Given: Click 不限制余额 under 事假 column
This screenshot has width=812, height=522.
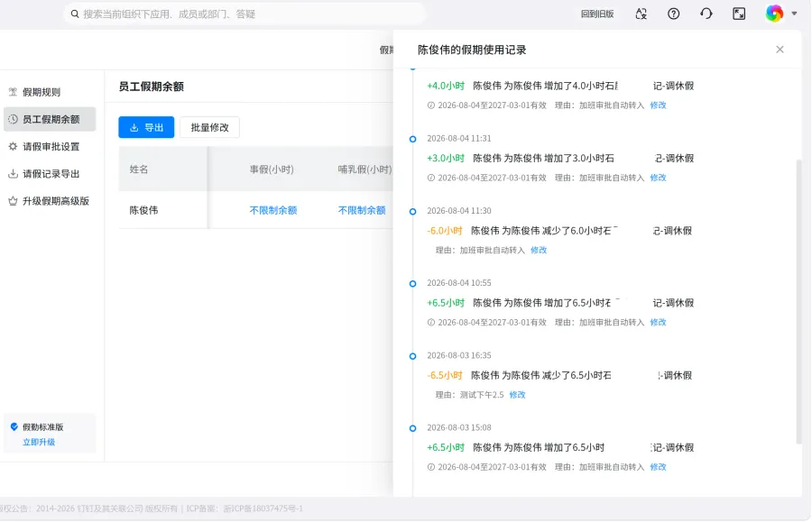Looking at the screenshot, I should tap(272, 210).
